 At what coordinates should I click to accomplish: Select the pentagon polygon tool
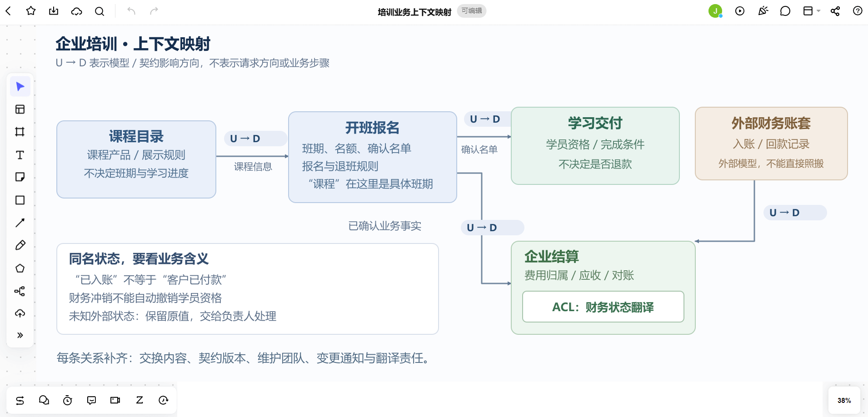pyautogui.click(x=20, y=268)
